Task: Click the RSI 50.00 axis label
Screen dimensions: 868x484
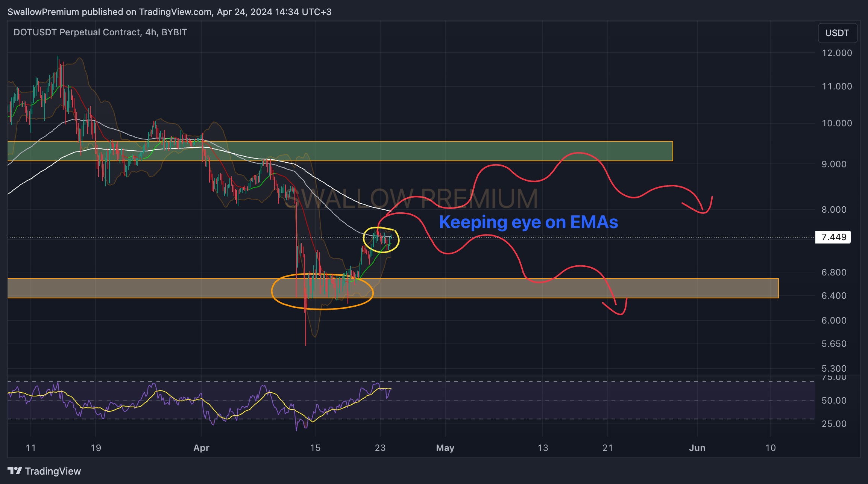Action: (834, 401)
